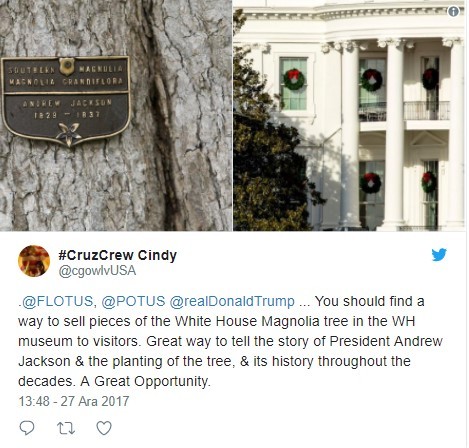View the tree bark photo
469x448 pixels.
(x=116, y=115)
